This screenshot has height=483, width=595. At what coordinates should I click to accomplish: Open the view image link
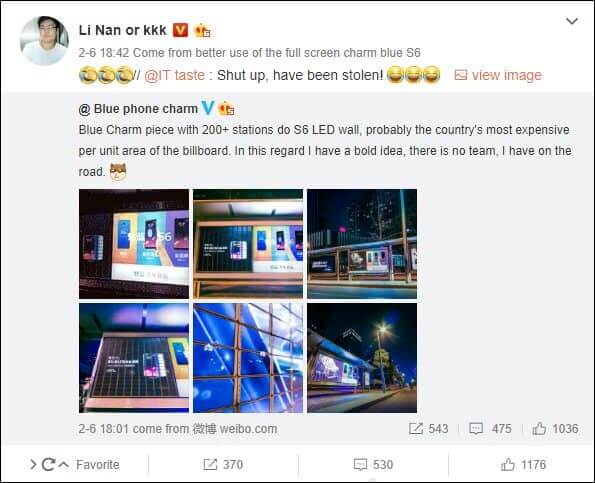click(498, 75)
